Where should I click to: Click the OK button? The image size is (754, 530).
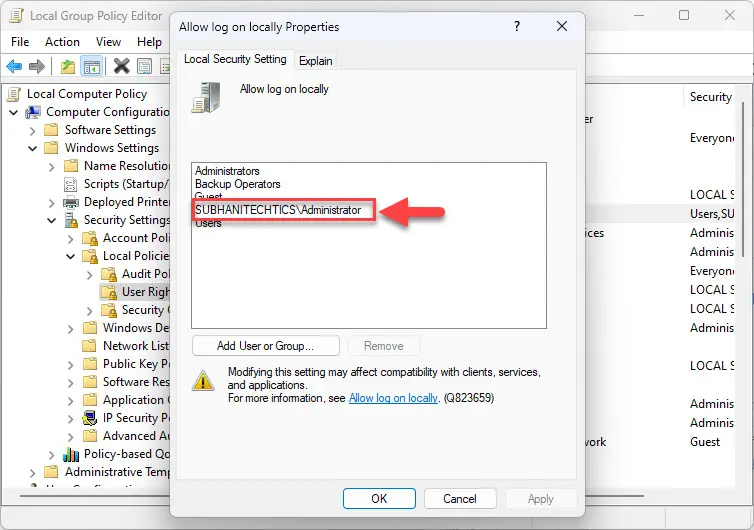click(x=379, y=499)
